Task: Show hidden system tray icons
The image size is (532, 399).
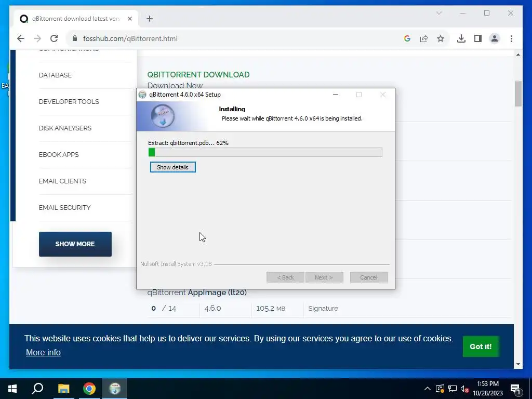Action: pos(428,389)
